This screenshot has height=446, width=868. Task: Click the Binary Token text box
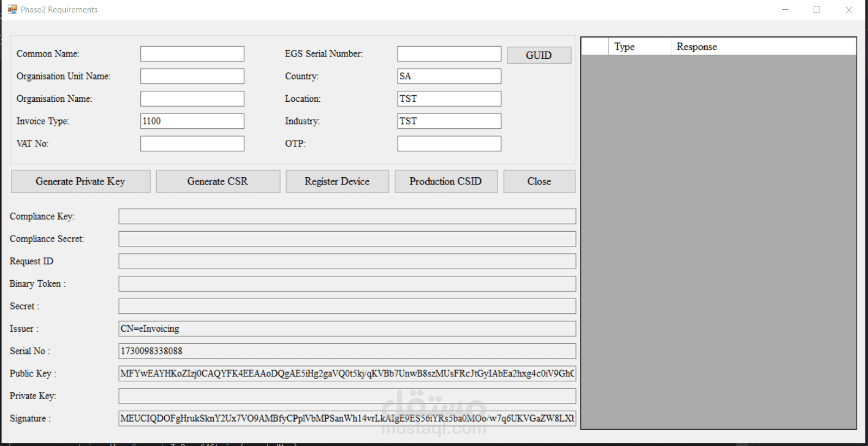tap(347, 284)
